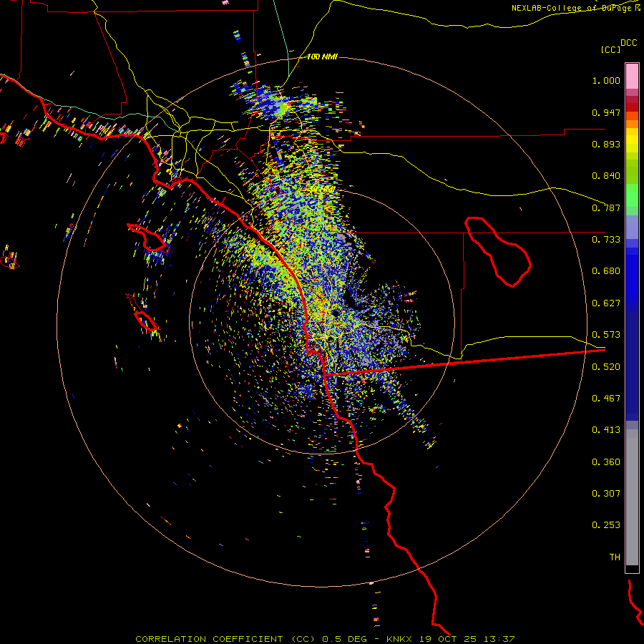The width and height of the screenshot is (644, 644).
Task: Click the 0.520 scale value
Action: coord(606,367)
